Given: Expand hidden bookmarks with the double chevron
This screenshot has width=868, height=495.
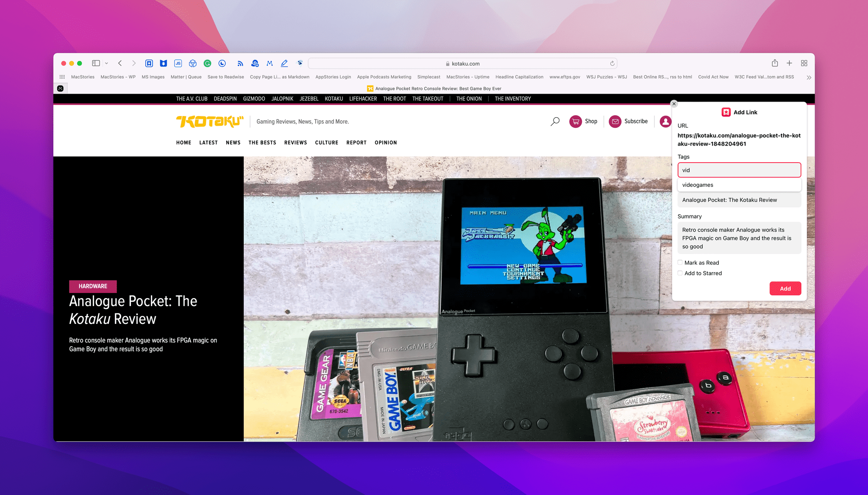Looking at the screenshot, I should 809,77.
